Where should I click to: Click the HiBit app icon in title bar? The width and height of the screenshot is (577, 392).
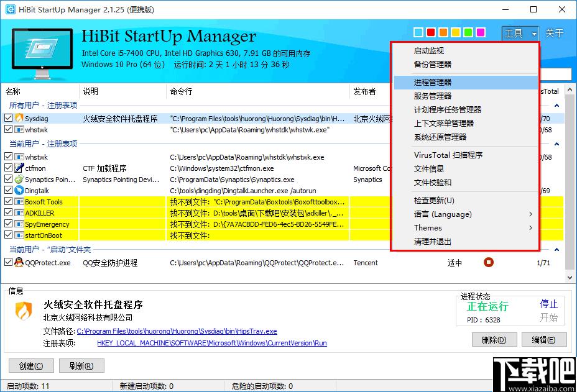coord(10,9)
